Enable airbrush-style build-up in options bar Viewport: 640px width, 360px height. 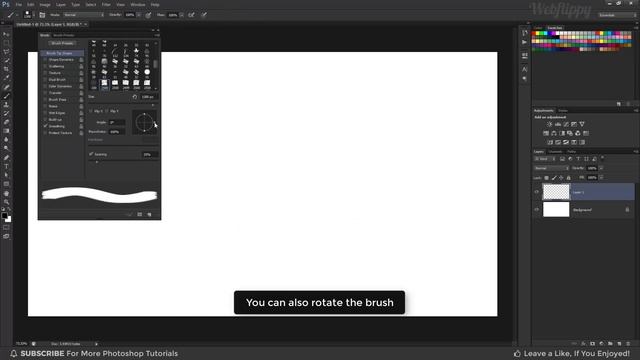(x=191, y=15)
